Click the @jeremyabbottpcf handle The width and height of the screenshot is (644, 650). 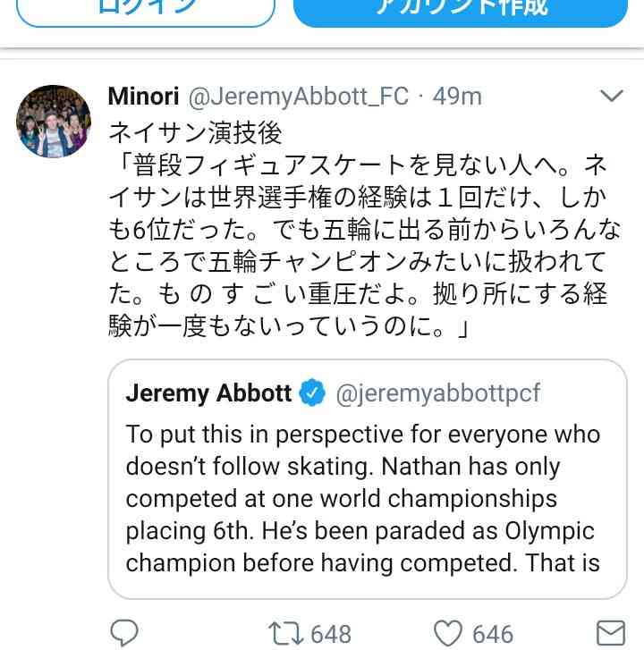point(437,393)
